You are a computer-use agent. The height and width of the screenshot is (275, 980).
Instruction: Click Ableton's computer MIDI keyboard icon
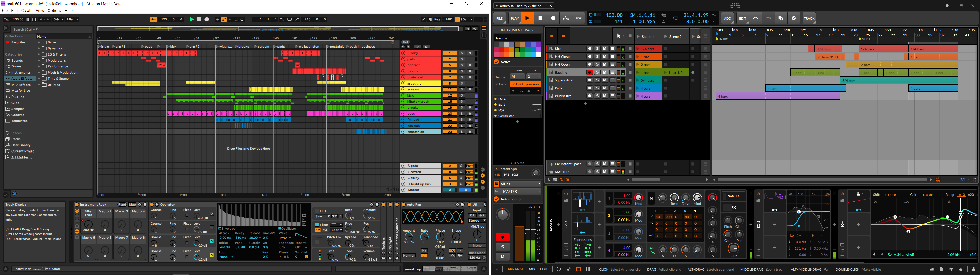coord(430,19)
